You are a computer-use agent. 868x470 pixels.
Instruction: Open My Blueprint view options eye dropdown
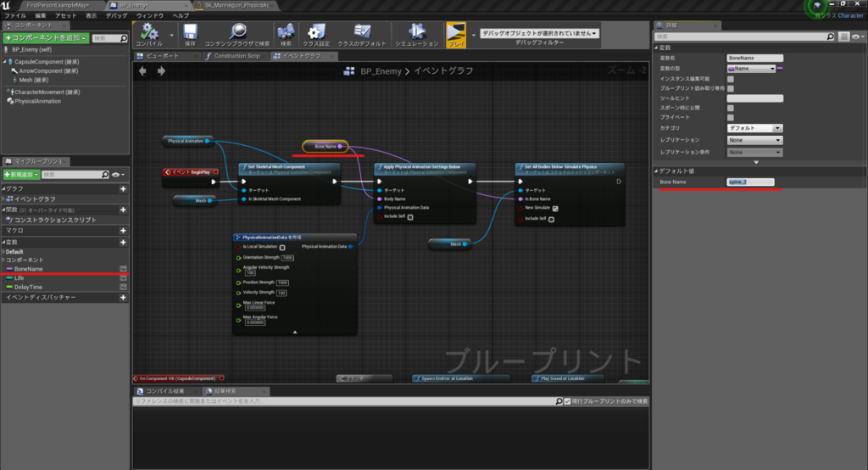[x=119, y=175]
